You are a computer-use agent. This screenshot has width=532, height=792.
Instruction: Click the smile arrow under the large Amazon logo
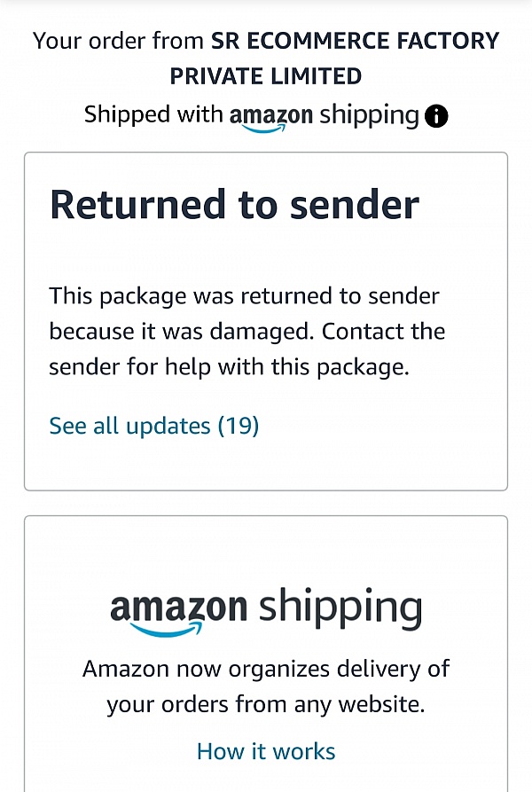tap(168, 630)
